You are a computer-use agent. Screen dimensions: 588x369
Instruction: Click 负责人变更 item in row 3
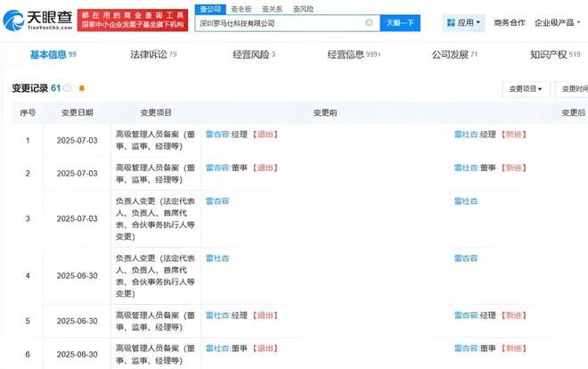click(x=155, y=219)
